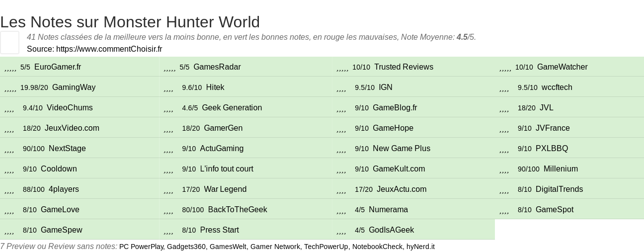Open the GameHope review
Screen dimensions: 644x252
pos(393,128)
